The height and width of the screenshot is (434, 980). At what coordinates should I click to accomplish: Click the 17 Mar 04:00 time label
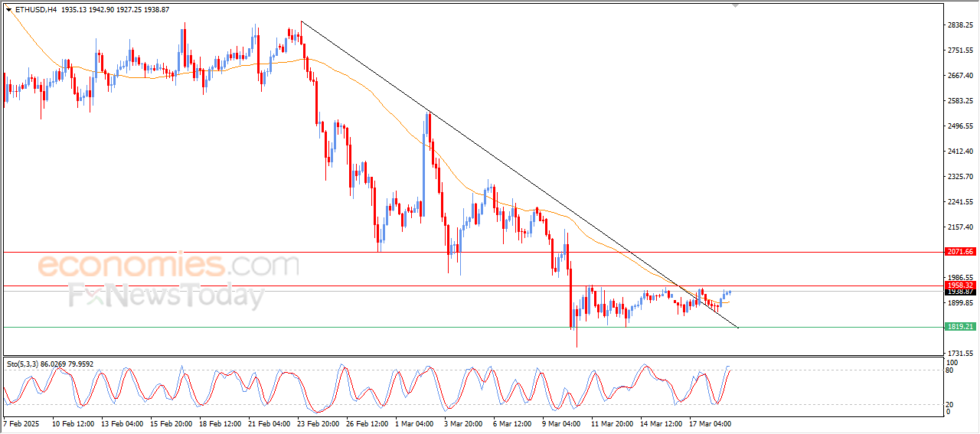tap(709, 423)
